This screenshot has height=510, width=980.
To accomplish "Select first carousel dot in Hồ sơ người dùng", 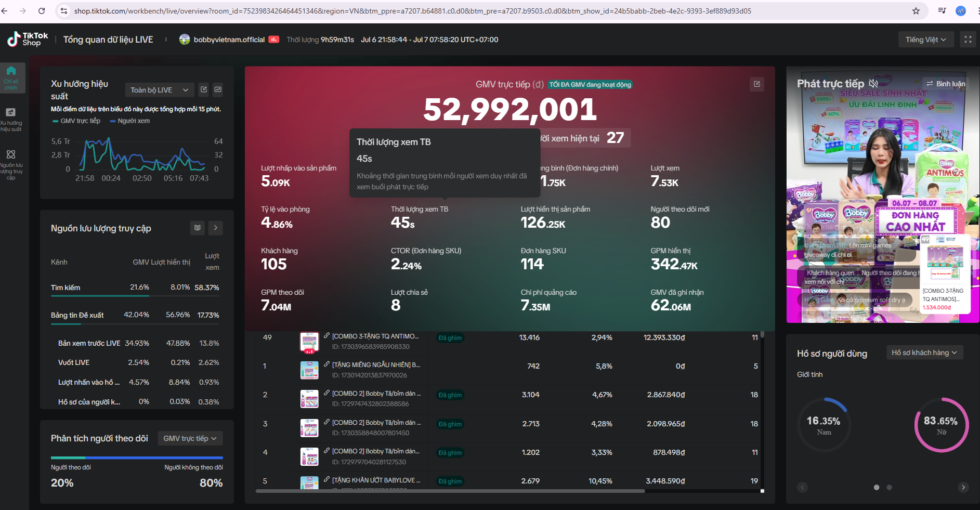I will (877, 487).
